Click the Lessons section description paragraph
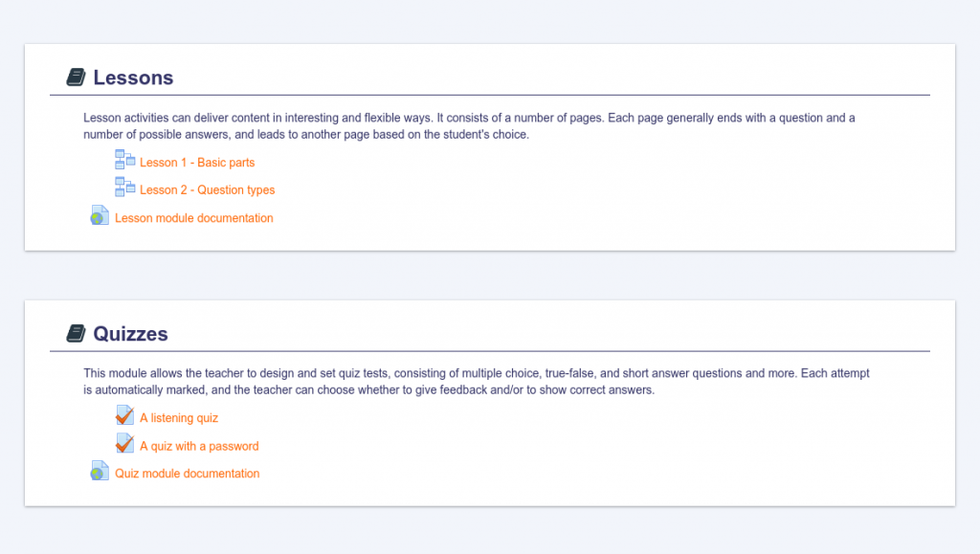The width and height of the screenshot is (980, 554). pyautogui.click(x=469, y=126)
